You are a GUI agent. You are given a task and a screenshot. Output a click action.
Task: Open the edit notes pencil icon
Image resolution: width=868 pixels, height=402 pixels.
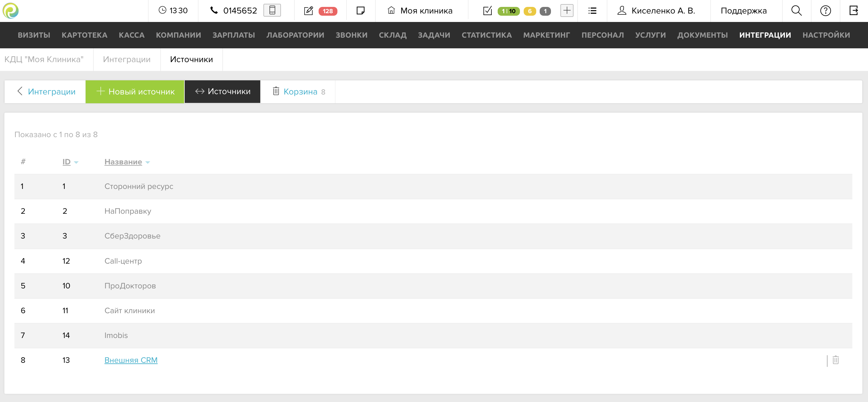(308, 11)
